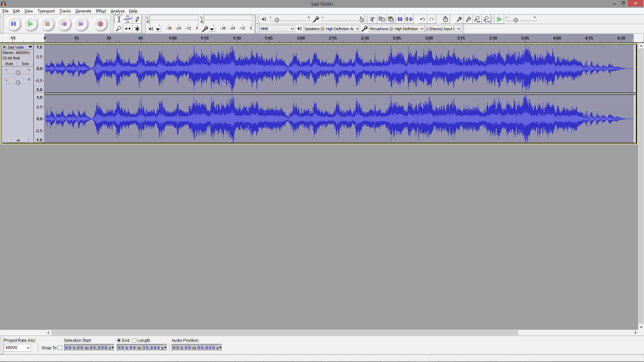Click the track gain slider knob
Image resolution: width=644 pixels, height=362 pixels.
[18, 73]
